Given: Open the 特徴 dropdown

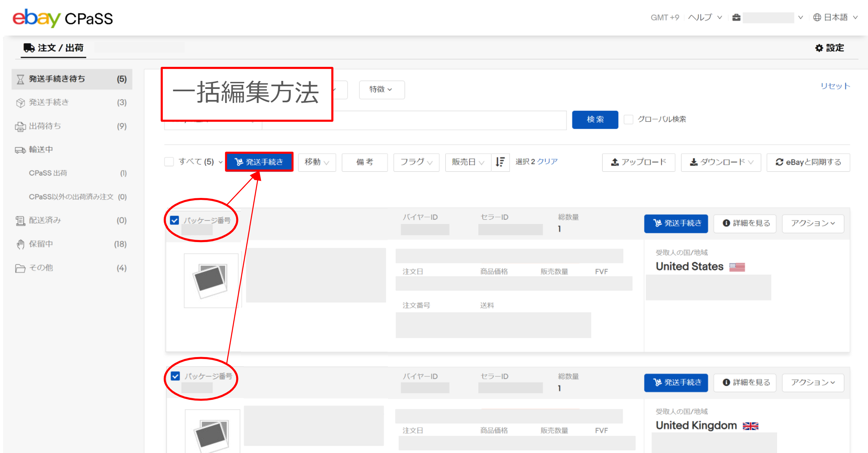Looking at the screenshot, I should coord(381,90).
